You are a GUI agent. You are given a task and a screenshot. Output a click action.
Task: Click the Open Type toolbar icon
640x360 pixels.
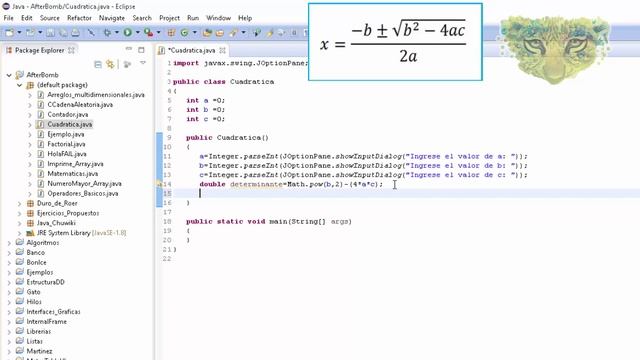pos(207,33)
